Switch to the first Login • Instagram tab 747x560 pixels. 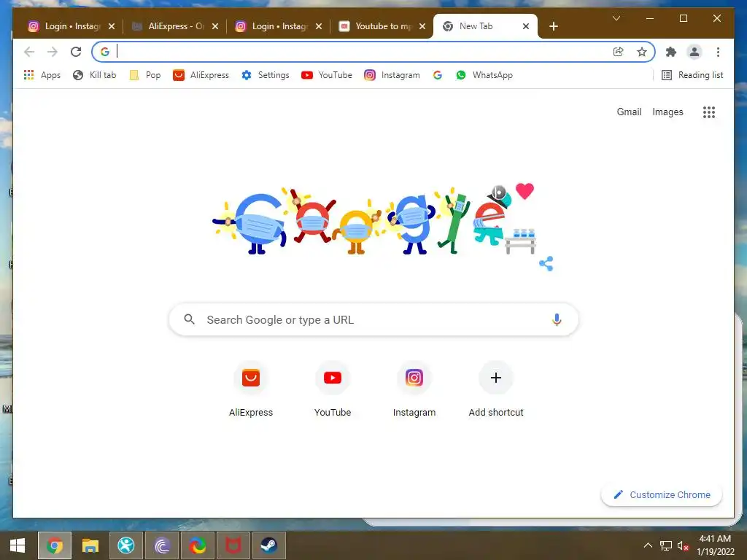[71, 26]
